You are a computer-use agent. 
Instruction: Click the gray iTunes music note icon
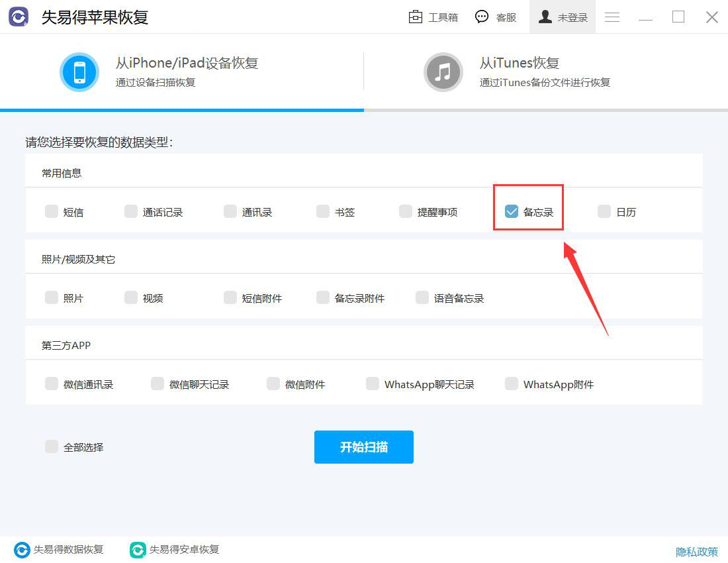[443, 72]
